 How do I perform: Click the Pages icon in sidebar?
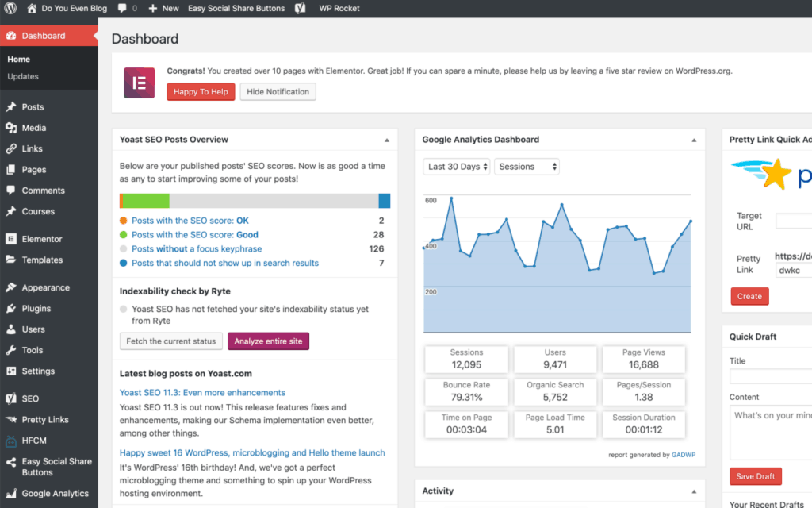pos(11,170)
